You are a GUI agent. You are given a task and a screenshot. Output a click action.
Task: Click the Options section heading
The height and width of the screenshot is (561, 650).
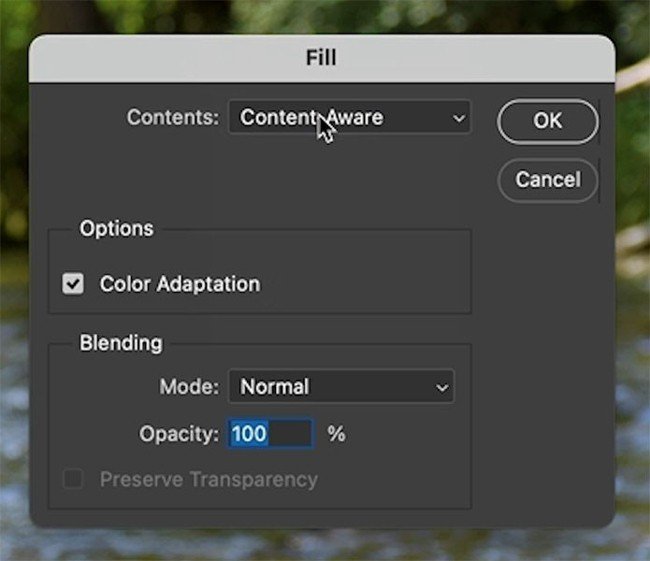click(117, 228)
